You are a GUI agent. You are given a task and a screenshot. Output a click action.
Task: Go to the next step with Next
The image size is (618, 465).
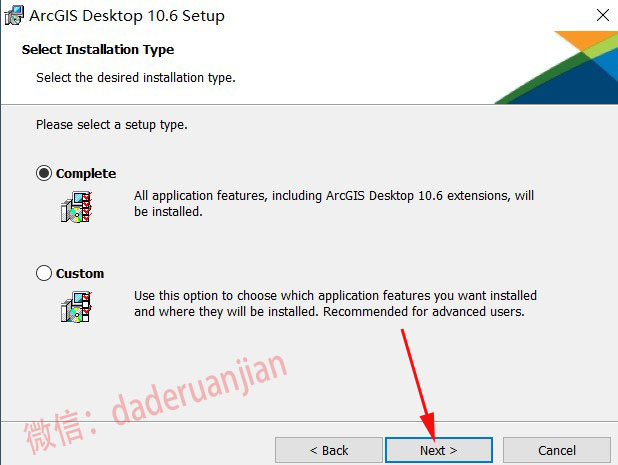pyautogui.click(x=439, y=450)
